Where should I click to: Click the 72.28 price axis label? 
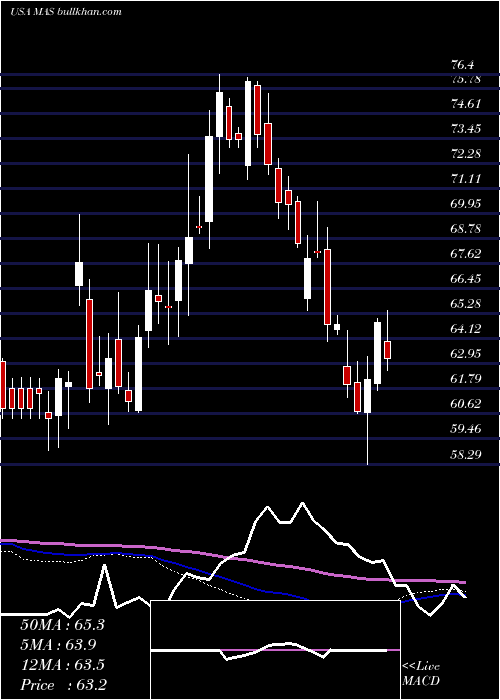[x=466, y=154]
